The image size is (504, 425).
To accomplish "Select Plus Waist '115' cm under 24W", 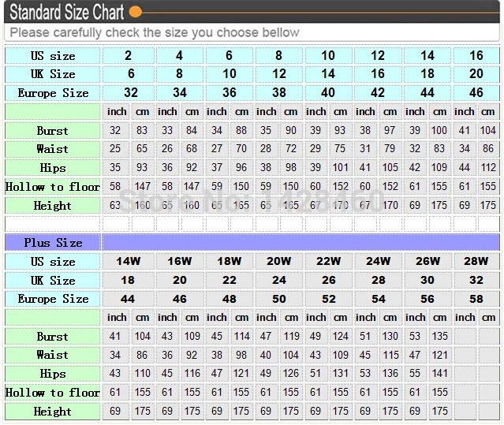I will [390, 355].
